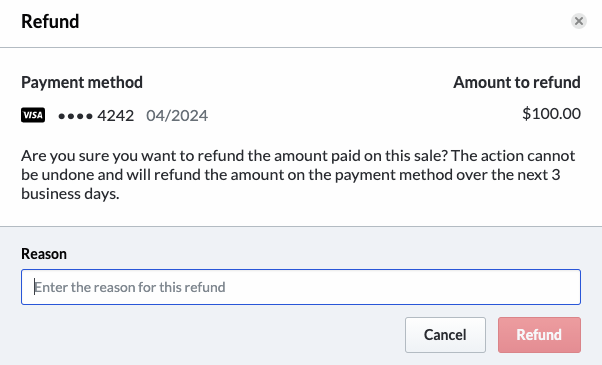This screenshot has width=602, height=365.
Task: Click the $100.00 refund amount
Action: [x=551, y=114]
